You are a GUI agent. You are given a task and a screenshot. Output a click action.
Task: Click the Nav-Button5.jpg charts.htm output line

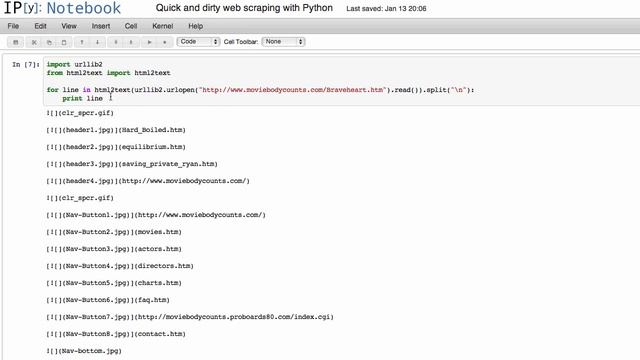(x=114, y=283)
